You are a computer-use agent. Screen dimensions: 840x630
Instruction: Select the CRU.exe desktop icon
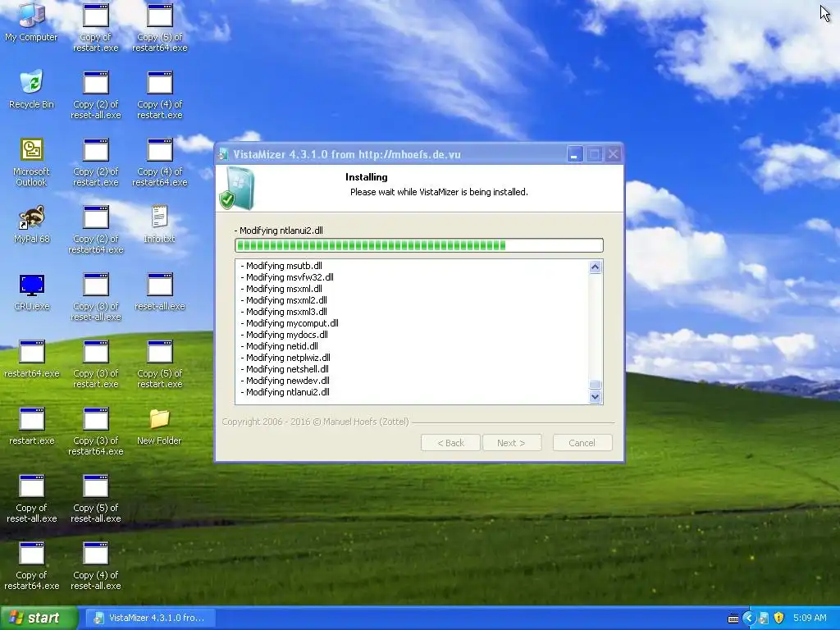click(x=31, y=292)
